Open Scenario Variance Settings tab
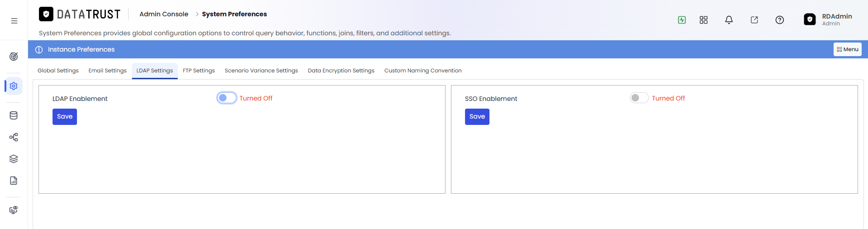Screen dimensions: 868x229 pyautogui.click(x=261, y=71)
